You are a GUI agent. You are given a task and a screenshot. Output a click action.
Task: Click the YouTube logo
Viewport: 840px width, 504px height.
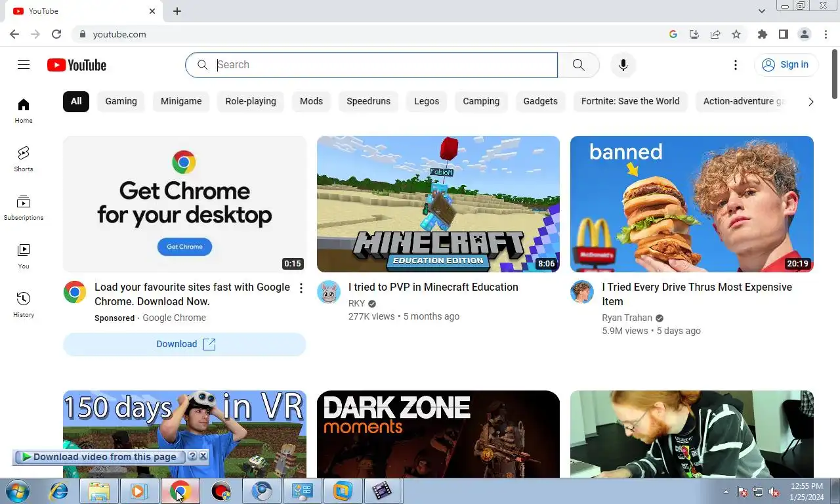coord(77,65)
